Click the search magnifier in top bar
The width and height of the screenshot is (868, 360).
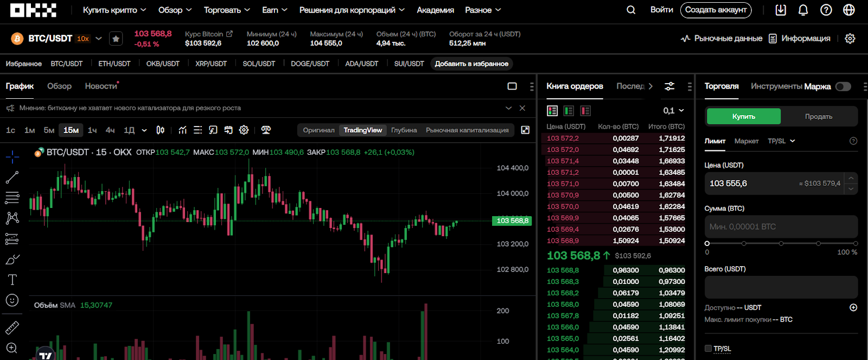(x=631, y=10)
